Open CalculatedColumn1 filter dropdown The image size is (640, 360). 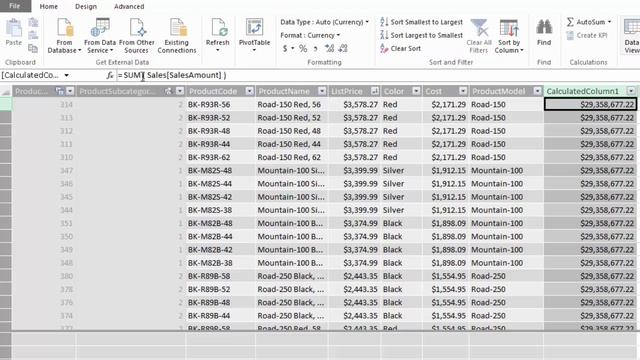click(631, 91)
